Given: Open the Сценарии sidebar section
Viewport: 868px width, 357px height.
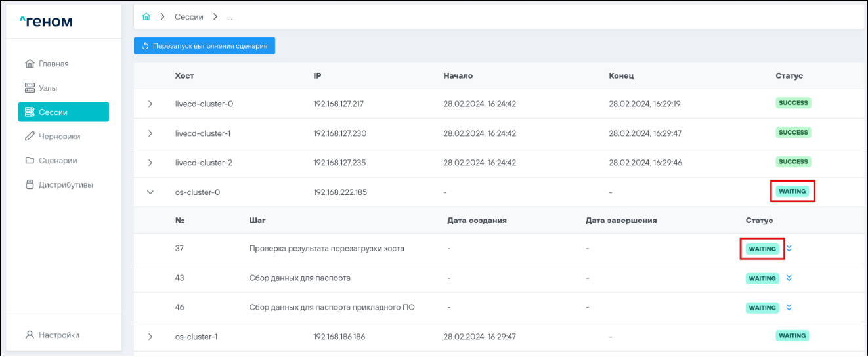Looking at the screenshot, I should click(57, 161).
